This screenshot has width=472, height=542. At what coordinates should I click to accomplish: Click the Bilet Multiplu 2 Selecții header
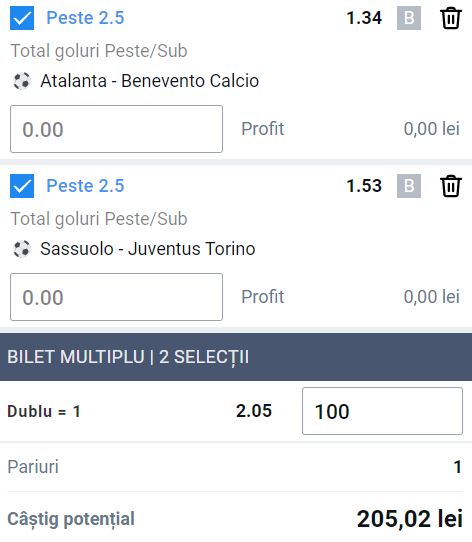236,357
